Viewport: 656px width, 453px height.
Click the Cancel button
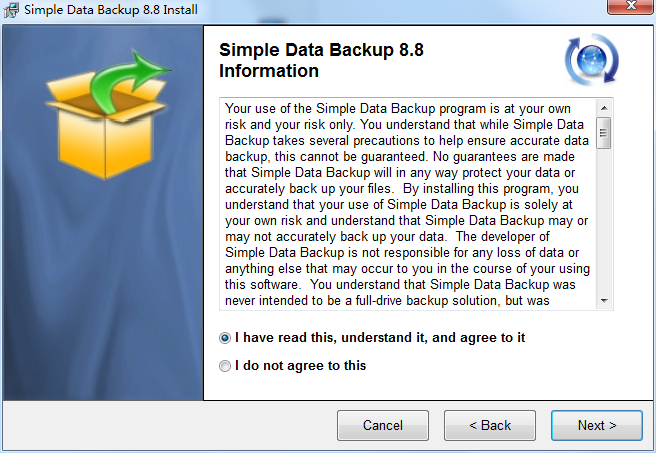click(x=383, y=425)
